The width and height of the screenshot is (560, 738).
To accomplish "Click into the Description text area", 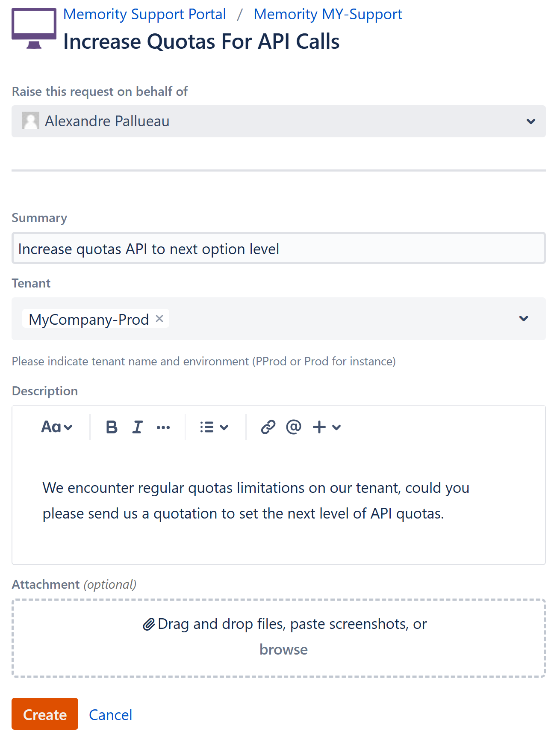I will point(279,513).
